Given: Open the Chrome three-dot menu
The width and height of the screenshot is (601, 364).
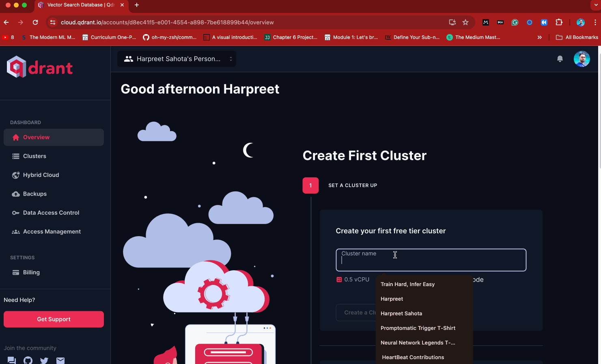Looking at the screenshot, I should pos(595,22).
